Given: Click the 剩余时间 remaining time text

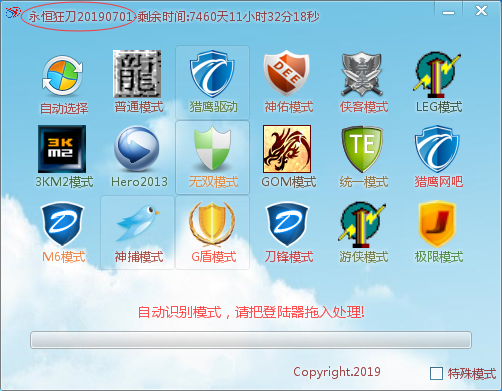Looking at the screenshot, I should coord(228,17).
